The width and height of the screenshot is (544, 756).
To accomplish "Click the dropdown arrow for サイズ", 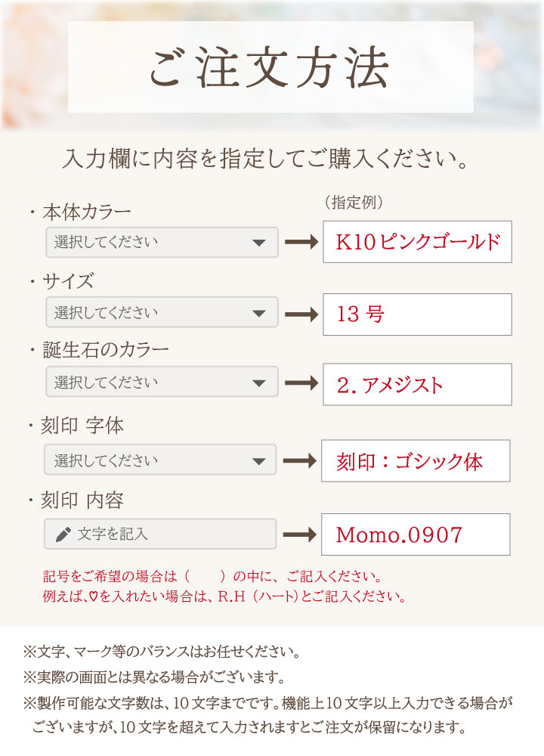I will [x=259, y=313].
